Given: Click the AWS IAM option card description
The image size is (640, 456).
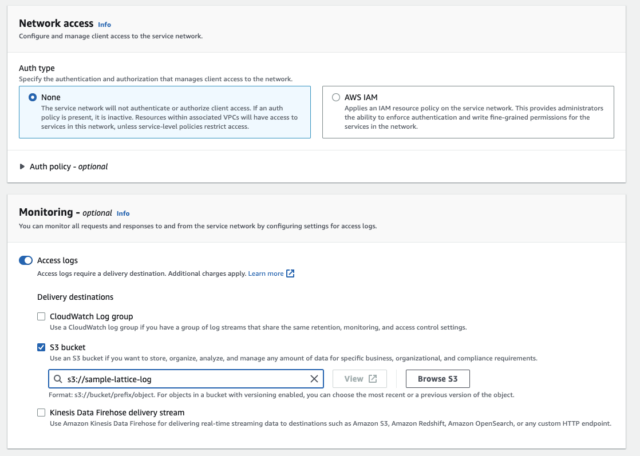Looking at the screenshot, I should (473, 117).
